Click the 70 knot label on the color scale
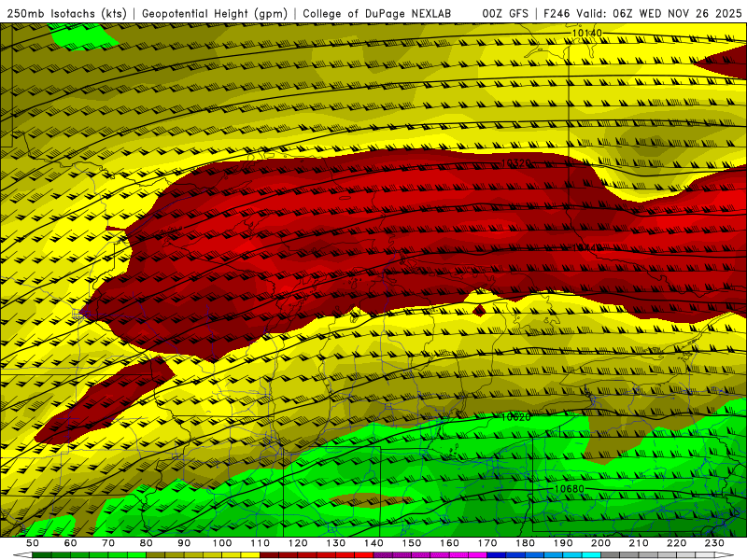Image resolution: width=747 pixels, height=560 pixels. tap(108, 543)
